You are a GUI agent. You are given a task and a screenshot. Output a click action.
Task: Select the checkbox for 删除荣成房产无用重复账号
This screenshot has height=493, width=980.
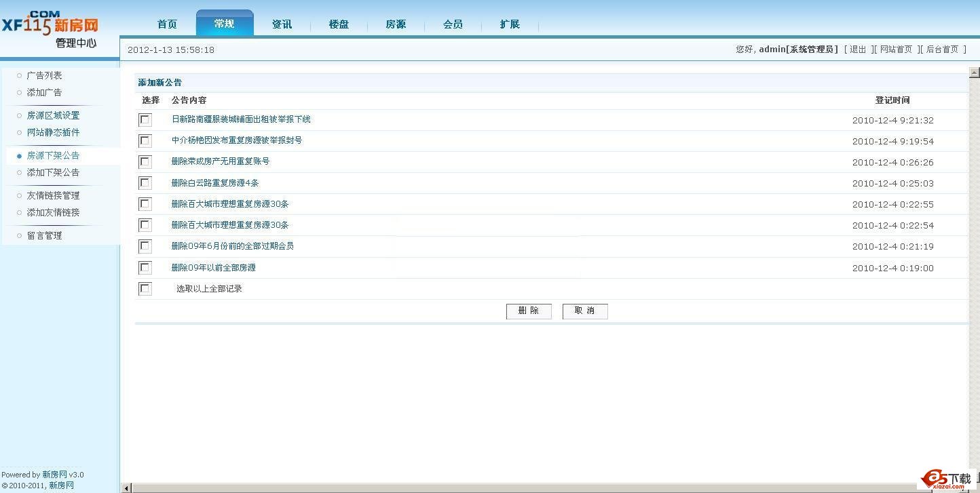(145, 162)
